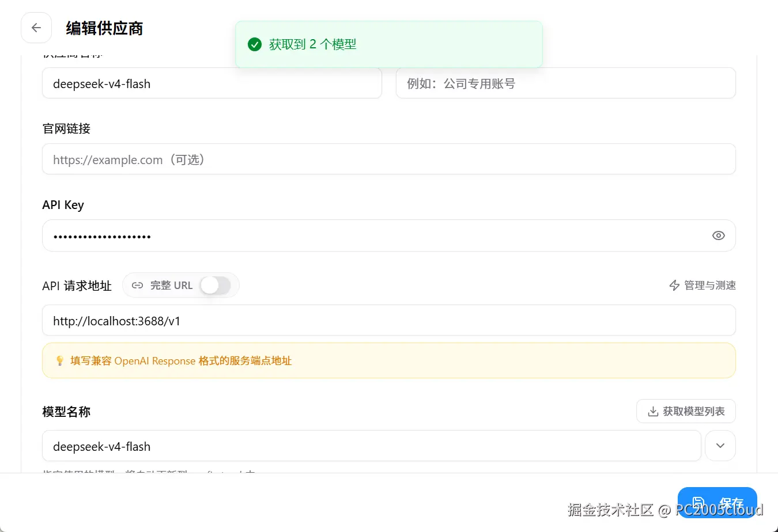Click the 获取到 2 个模型 success notification
Screen dimensions: 778x532
(x=389, y=44)
